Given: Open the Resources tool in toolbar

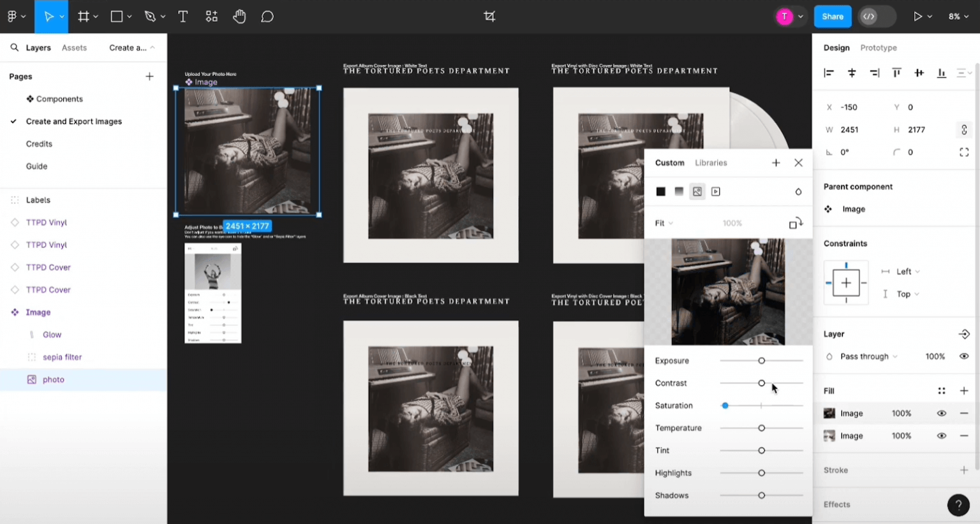Looking at the screenshot, I should [x=212, y=17].
